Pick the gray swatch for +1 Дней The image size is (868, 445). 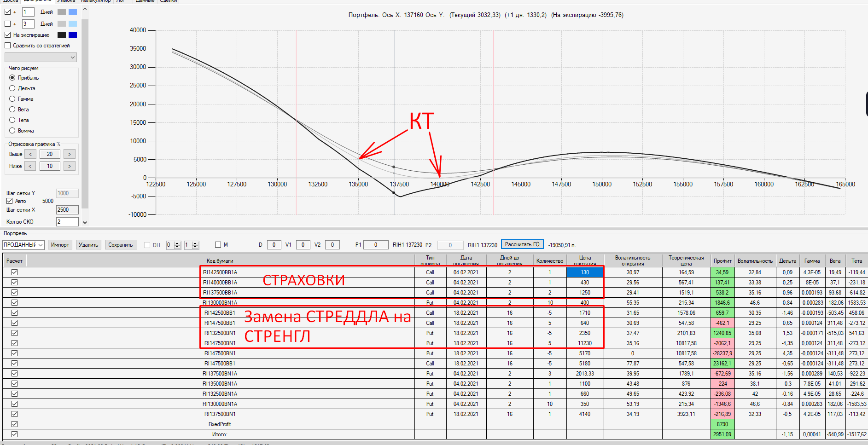(62, 12)
